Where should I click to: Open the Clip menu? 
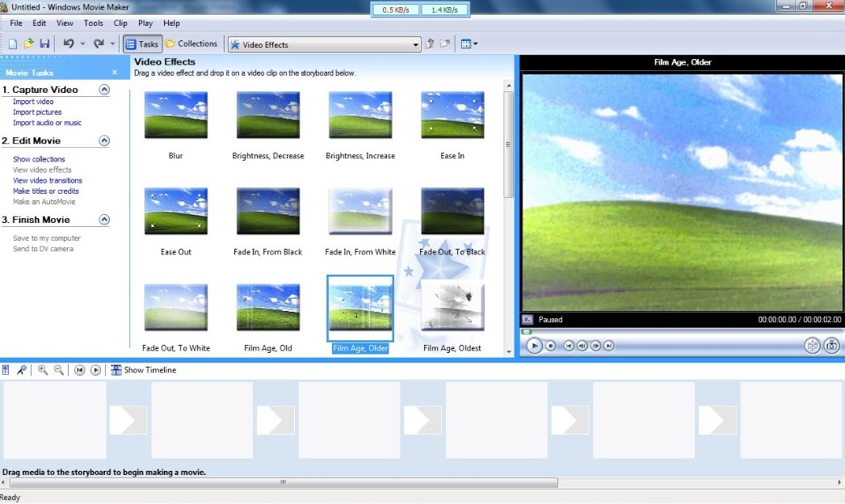(x=120, y=23)
